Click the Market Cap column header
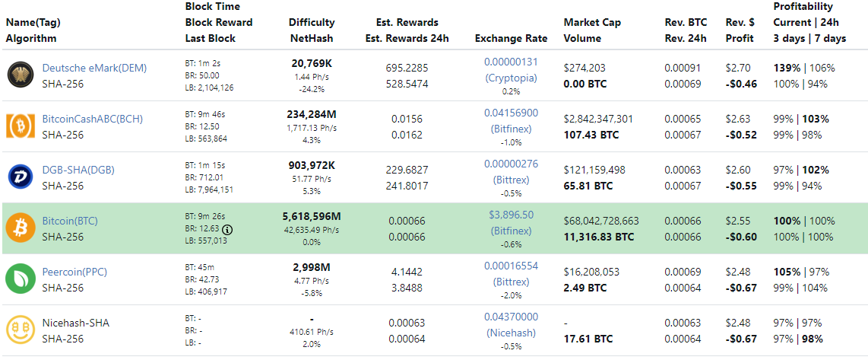868x360 pixels. (x=592, y=22)
